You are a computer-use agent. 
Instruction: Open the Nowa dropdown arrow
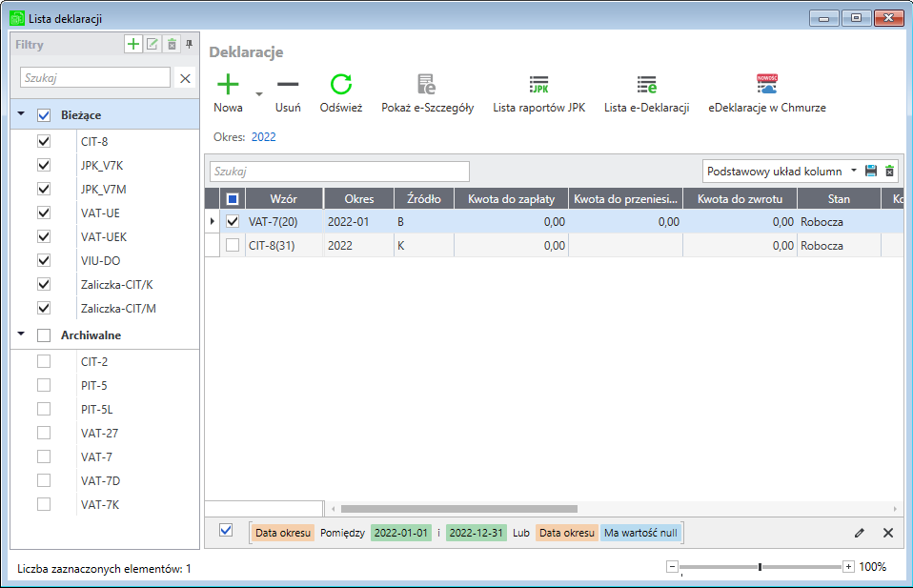coord(259,94)
